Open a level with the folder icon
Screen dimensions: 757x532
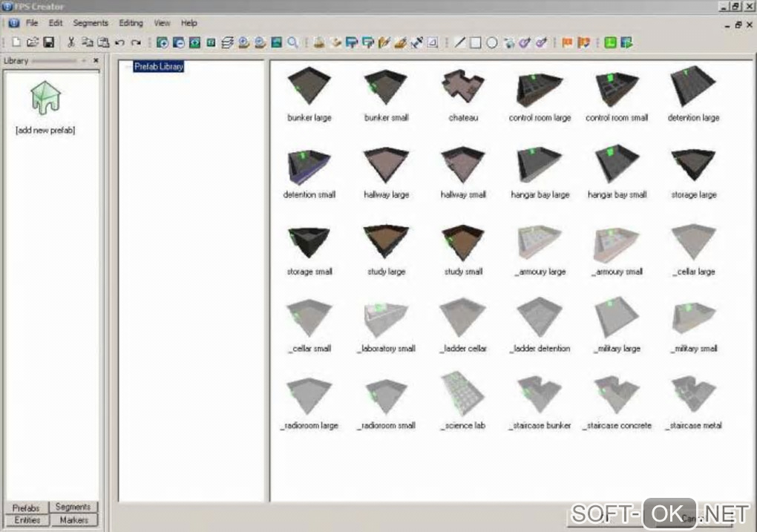33,42
